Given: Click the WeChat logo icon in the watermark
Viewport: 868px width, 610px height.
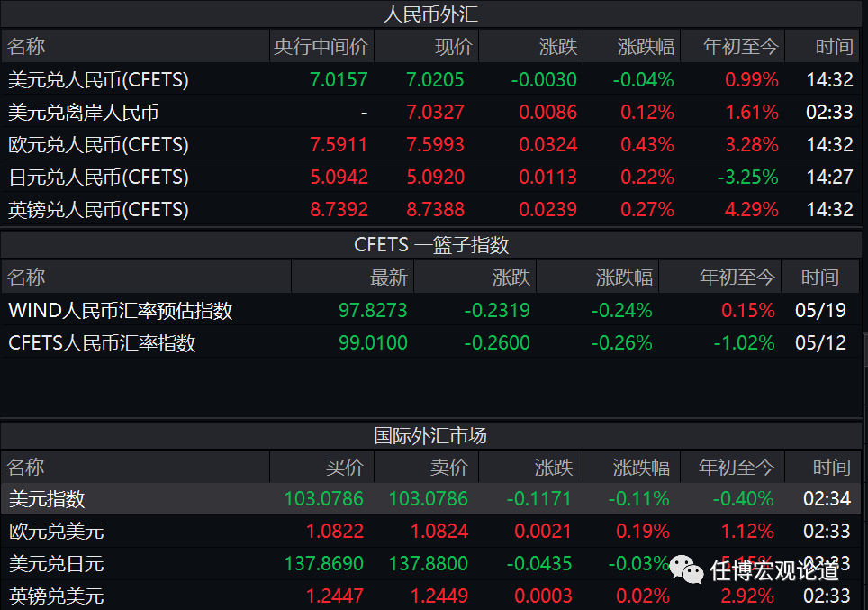Looking at the screenshot, I should pyautogui.click(x=687, y=569).
